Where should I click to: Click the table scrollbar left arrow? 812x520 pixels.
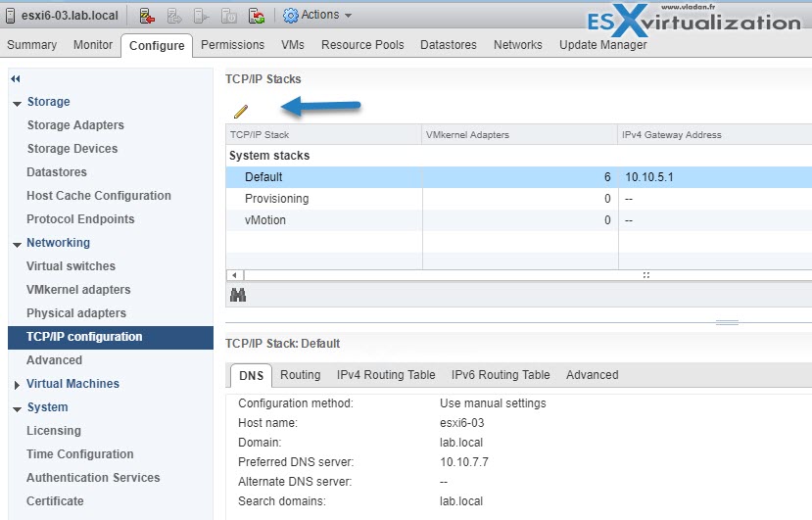(235, 275)
